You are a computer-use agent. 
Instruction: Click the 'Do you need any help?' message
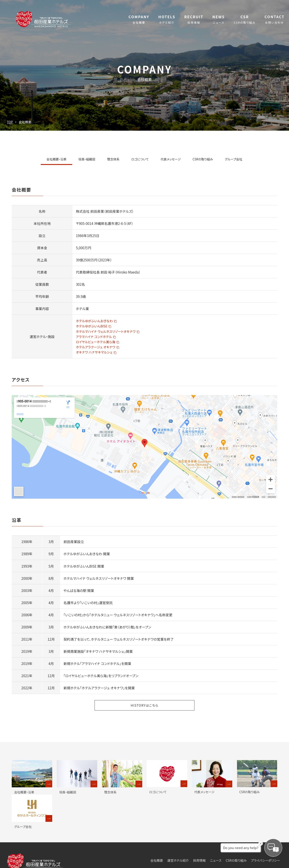coord(241,848)
